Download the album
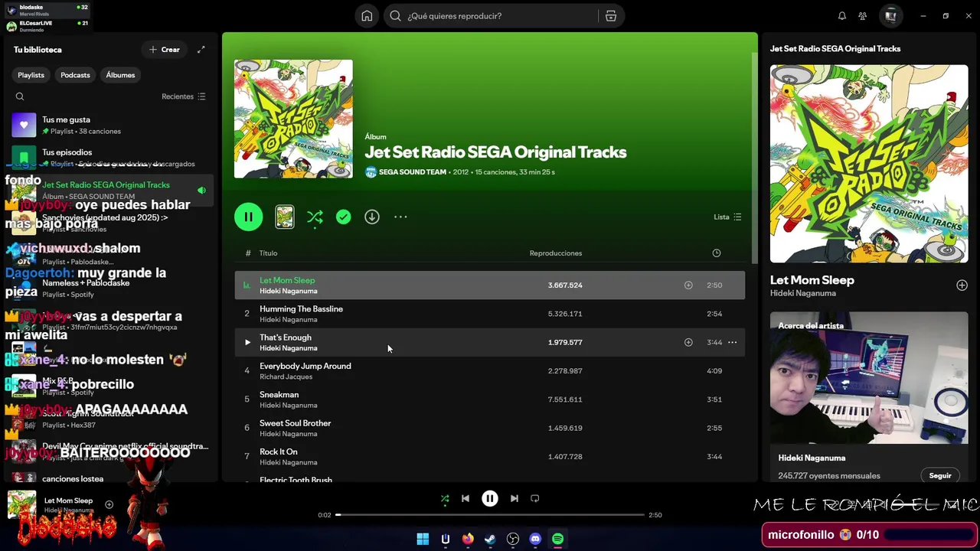 tap(372, 217)
